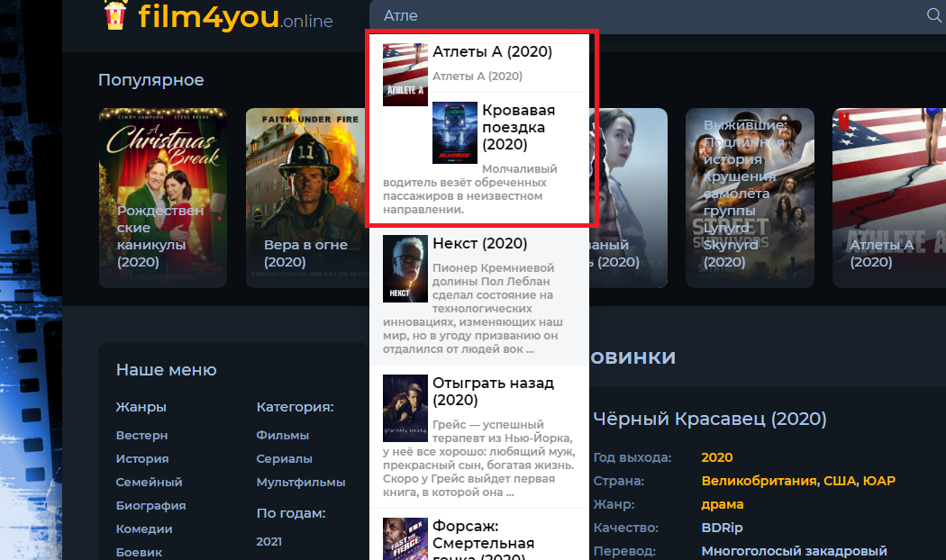Click the 'США' country link
The height and width of the screenshot is (560, 946).
(840, 481)
